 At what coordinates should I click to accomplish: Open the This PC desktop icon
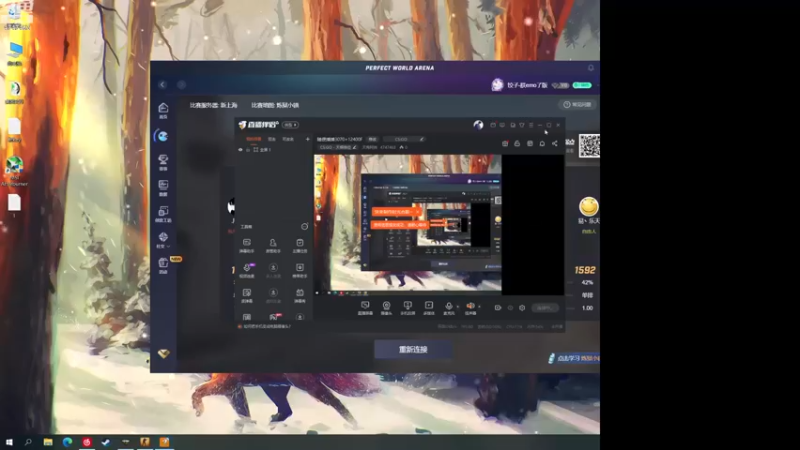15,54
